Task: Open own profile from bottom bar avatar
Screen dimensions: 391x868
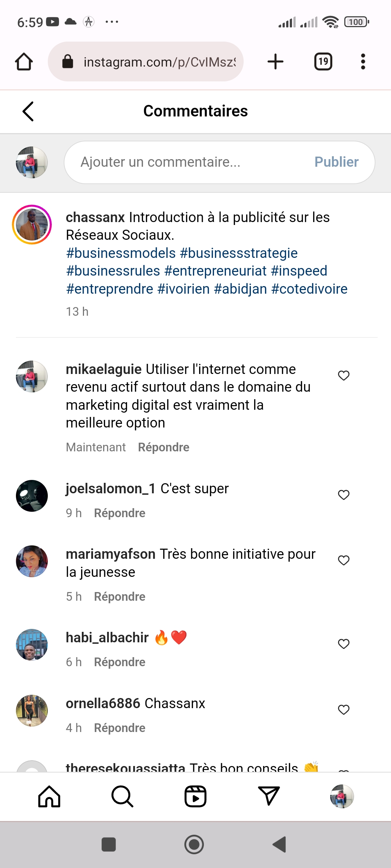Action: (342, 796)
